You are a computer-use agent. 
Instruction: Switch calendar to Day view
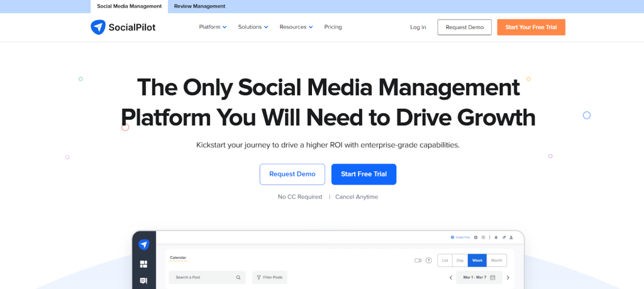pos(460,261)
